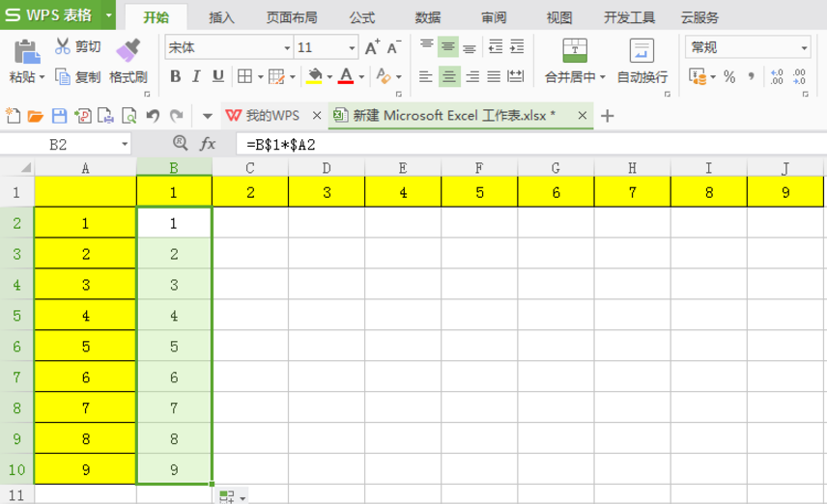Screen dimensions: 827x504
Task: Click the distributed alignment icon
Action: [515, 76]
